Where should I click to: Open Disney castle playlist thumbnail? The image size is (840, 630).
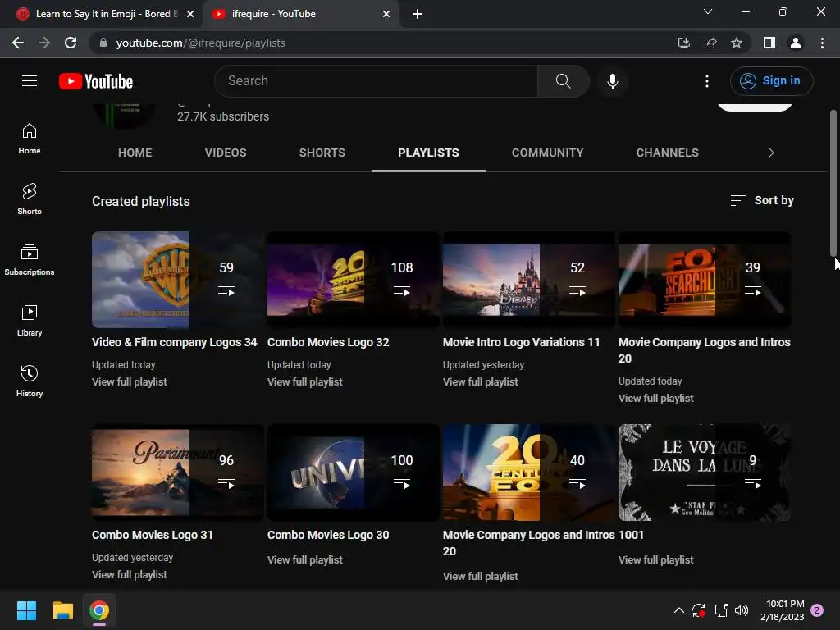529,280
